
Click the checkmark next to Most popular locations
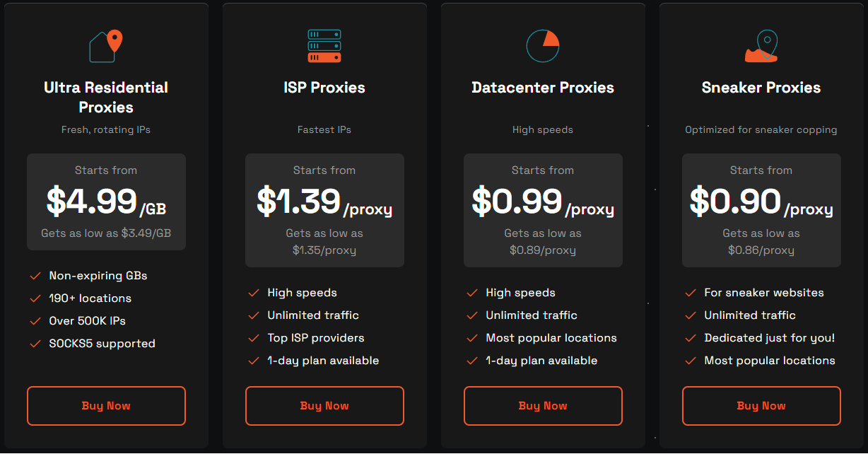click(472, 338)
